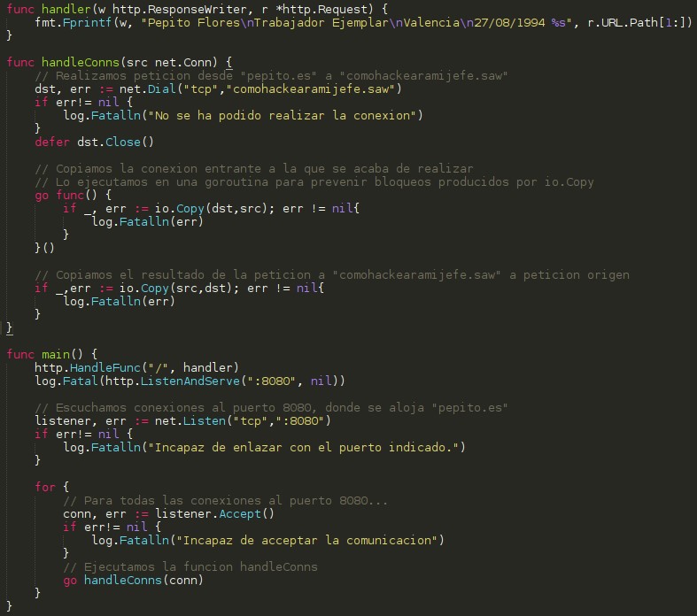
Task: Click the 'listener.Accept()' call
Action: click(x=214, y=514)
